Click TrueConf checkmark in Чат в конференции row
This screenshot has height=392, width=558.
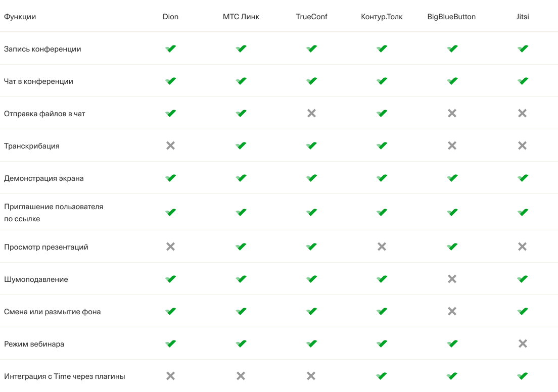pyautogui.click(x=311, y=81)
